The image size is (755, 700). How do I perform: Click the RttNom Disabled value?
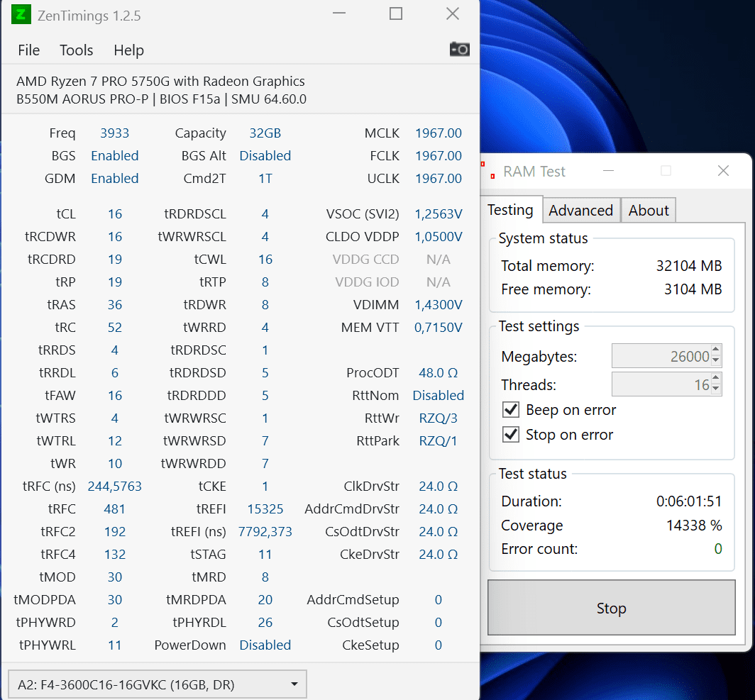[439, 395]
